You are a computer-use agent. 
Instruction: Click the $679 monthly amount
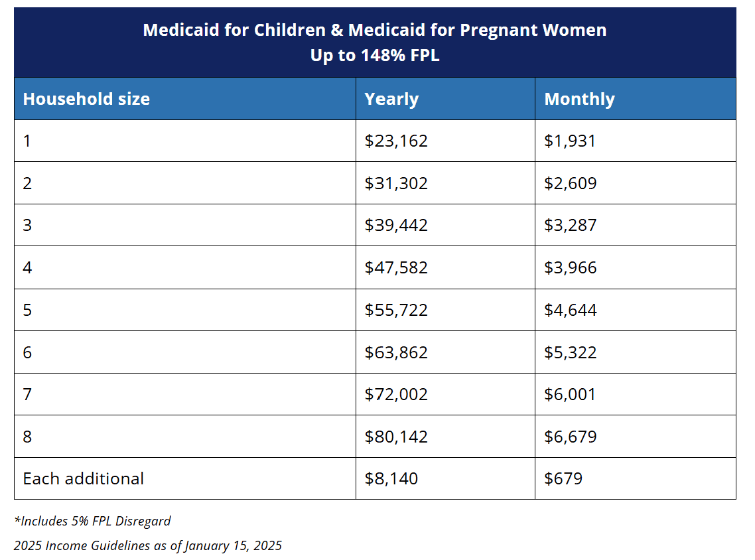coord(563,478)
